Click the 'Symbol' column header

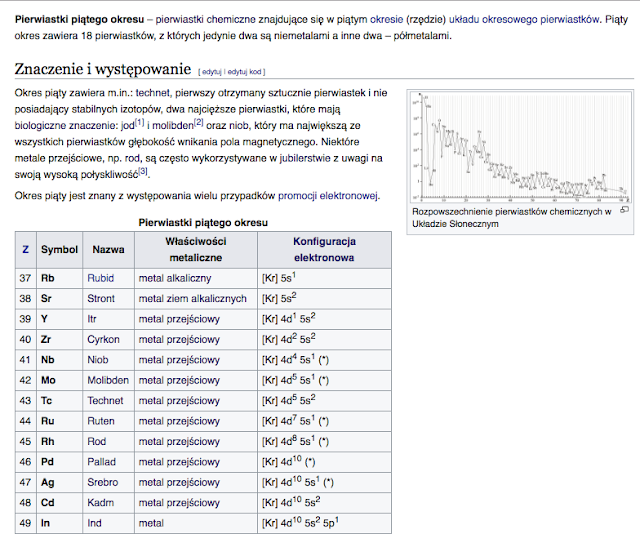(59, 249)
